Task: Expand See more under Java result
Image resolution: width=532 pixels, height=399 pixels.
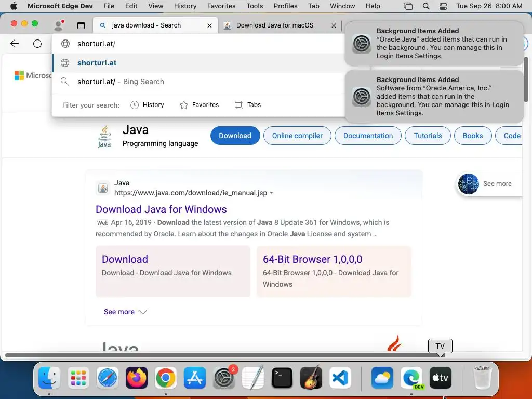Action: [125, 312]
